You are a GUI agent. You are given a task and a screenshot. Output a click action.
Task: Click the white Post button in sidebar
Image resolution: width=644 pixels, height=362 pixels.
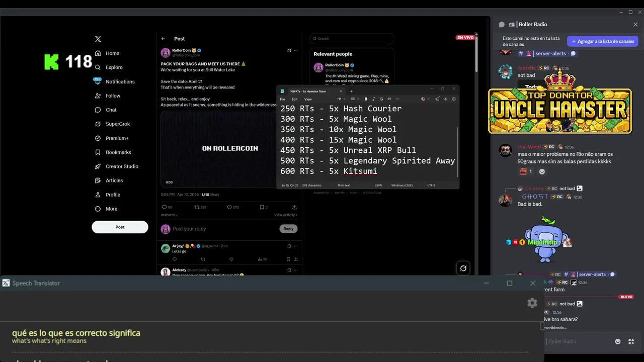120,227
